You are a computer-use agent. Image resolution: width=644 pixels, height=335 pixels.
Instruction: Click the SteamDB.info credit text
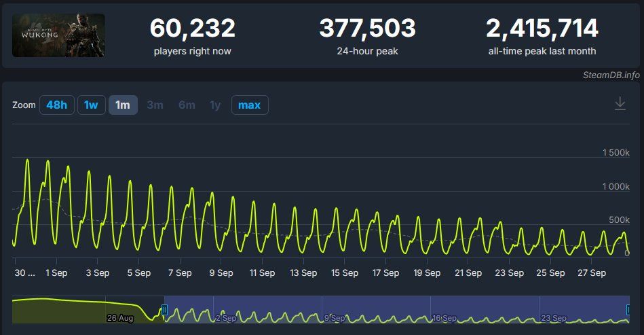611,75
